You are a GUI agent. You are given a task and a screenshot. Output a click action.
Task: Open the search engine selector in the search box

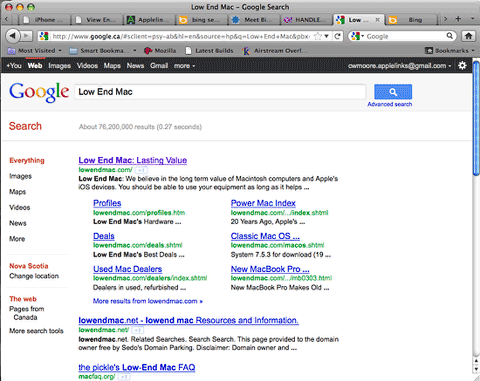tap(357, 36)
